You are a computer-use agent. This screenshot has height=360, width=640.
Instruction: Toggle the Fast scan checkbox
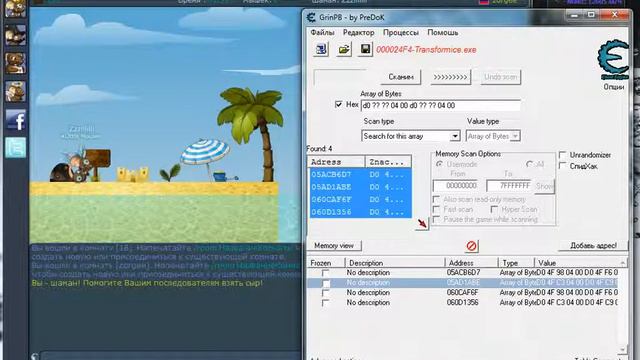tap(436, 209)
